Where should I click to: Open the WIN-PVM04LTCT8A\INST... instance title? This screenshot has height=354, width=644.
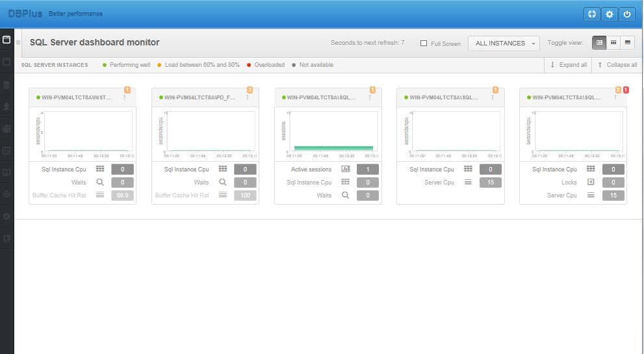click(x=76, y=97)
